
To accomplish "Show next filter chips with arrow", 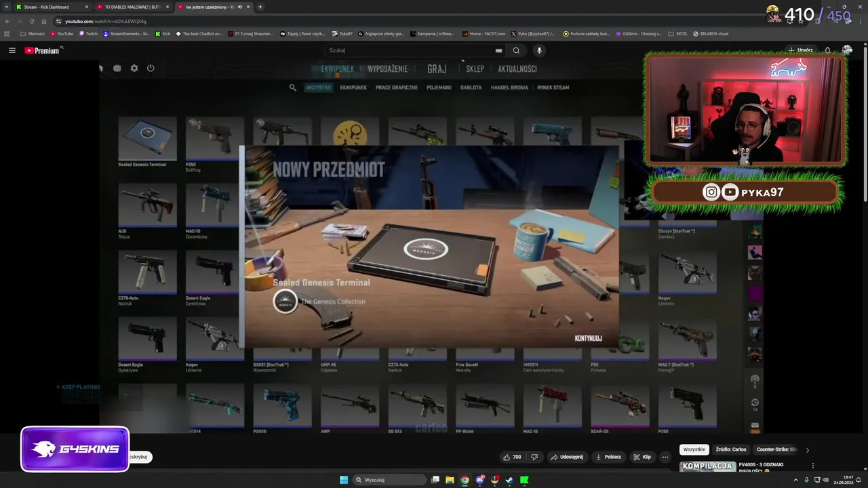I will tap(807, 449).
